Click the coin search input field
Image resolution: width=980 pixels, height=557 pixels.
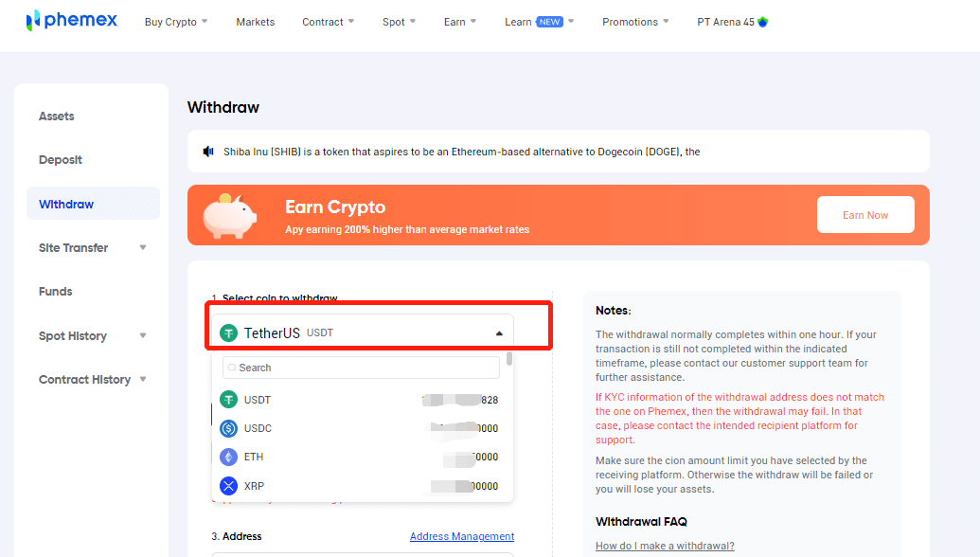360,368
